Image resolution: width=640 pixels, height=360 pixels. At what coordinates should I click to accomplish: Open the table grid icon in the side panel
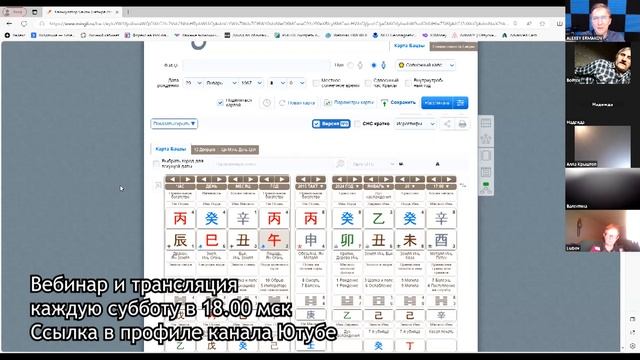[486, 123]
